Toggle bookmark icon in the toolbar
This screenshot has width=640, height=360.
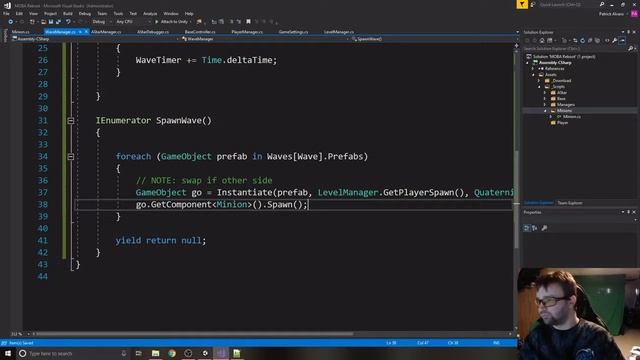pyautogui.click(x=248, y=22)
